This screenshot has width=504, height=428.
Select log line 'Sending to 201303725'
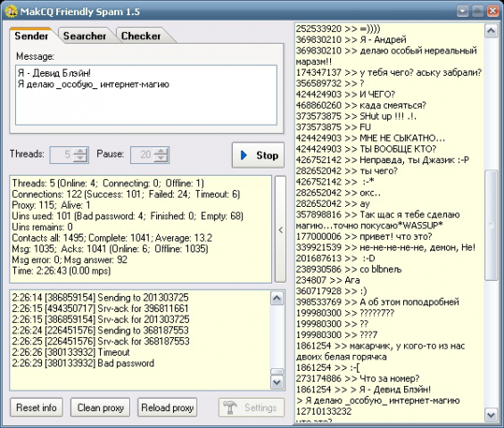coord(100,298)
